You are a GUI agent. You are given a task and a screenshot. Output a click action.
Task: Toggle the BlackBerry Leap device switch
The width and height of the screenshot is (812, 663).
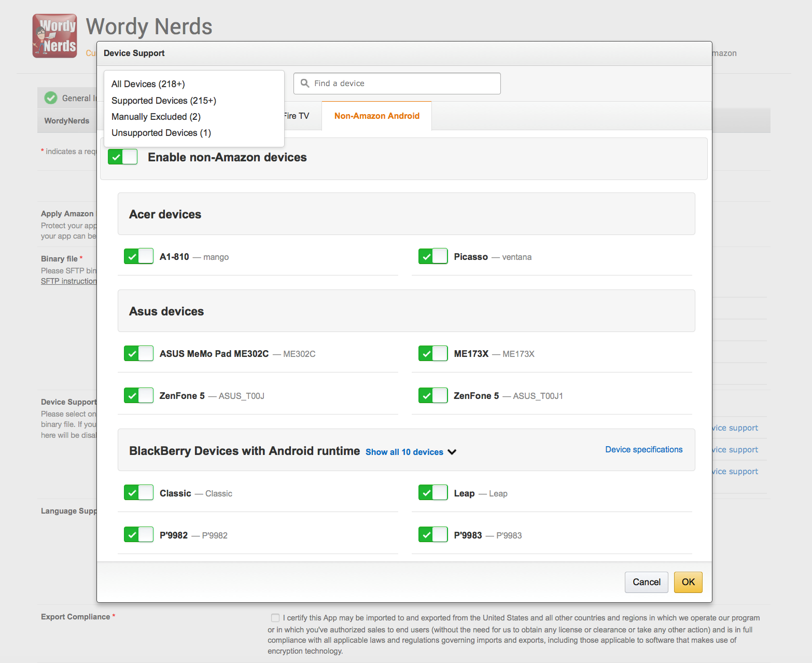pos(433,493)
